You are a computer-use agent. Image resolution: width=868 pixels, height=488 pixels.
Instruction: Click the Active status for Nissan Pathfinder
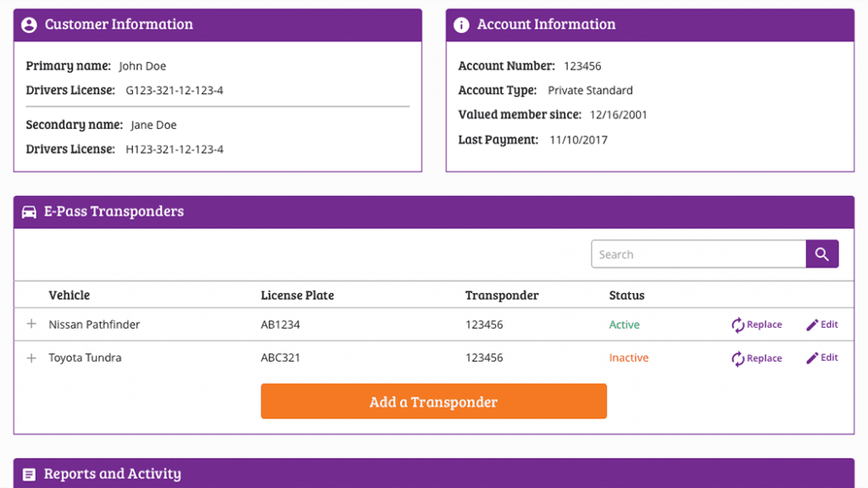click(625, 324)
